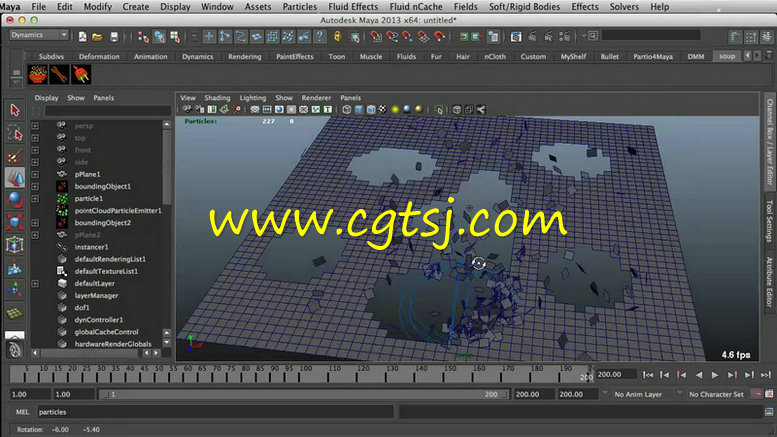This screenshot has width=777, height=437.
Task: Pick the Lasso select tool
Action: point(15,133)
